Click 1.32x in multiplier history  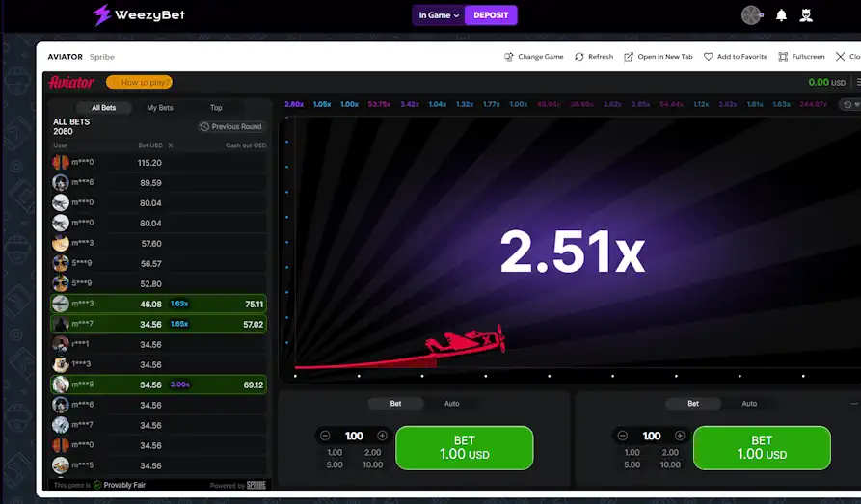[465, 104]
